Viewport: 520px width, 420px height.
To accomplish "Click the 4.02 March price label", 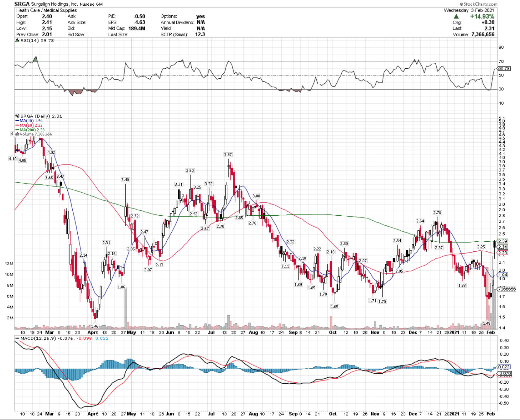I will pyautogui.click(x=51, y=153).
